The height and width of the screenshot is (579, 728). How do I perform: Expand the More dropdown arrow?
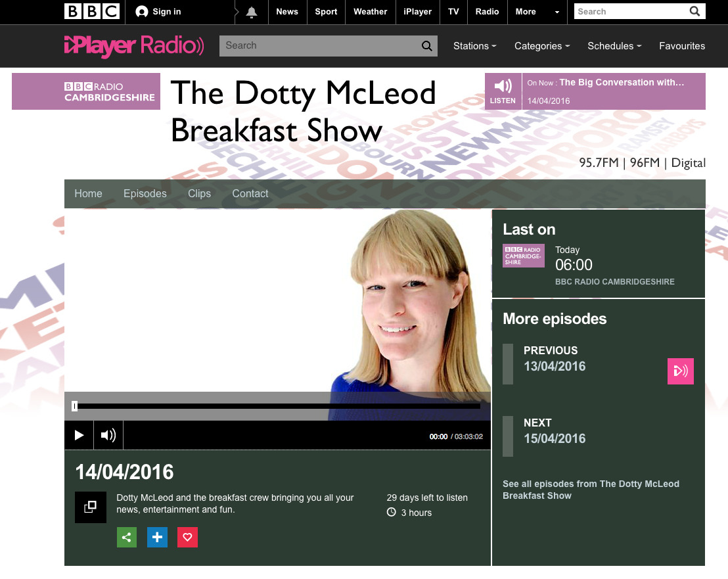[x=557, y=12]
